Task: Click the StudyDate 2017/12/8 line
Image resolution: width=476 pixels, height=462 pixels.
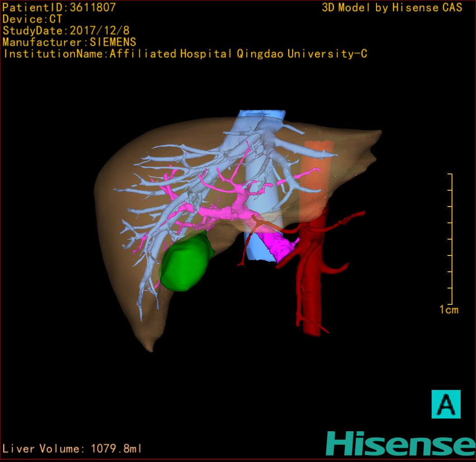Action: pos(66,31)
